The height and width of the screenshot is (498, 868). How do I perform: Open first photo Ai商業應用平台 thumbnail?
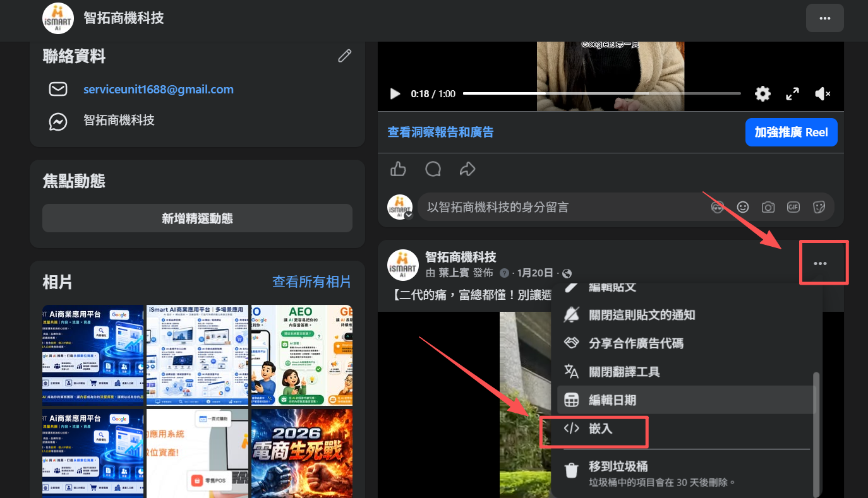(93, 355)
